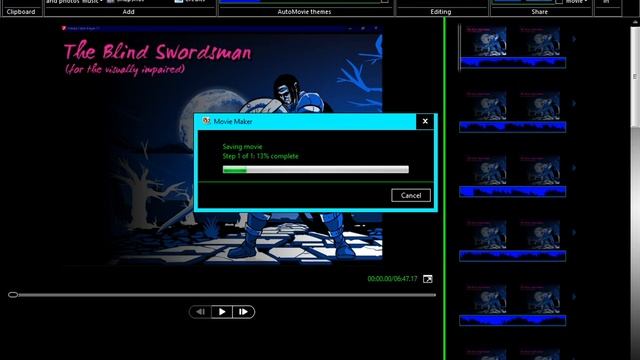Click 'Step 1 of 1: 13% complete' text
This screenshot has width=640, height=360.
pos(260,156)
